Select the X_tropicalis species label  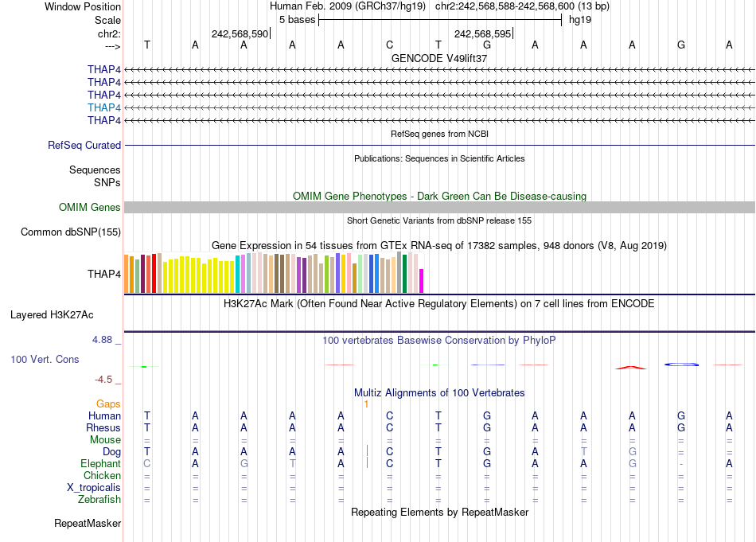[94, 488]
